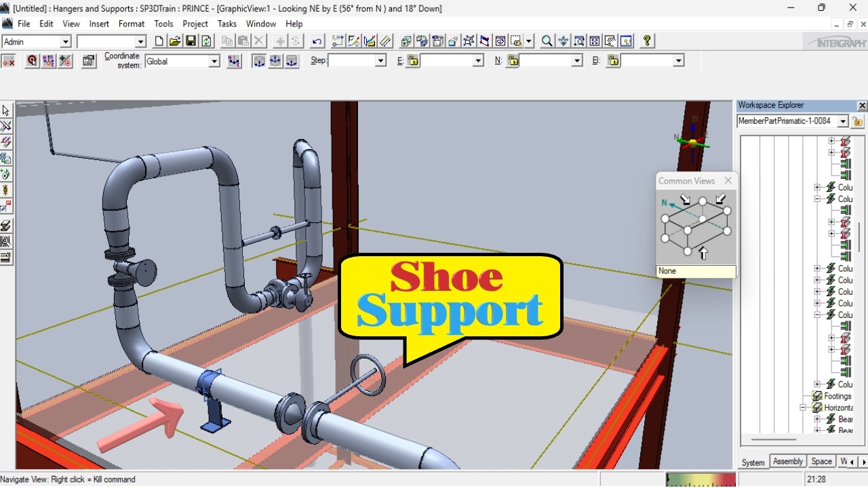Click the up arrow in Common Views cube
This screenshot has width=868, height=488.
pyautogui.click(x=703, y=253)
